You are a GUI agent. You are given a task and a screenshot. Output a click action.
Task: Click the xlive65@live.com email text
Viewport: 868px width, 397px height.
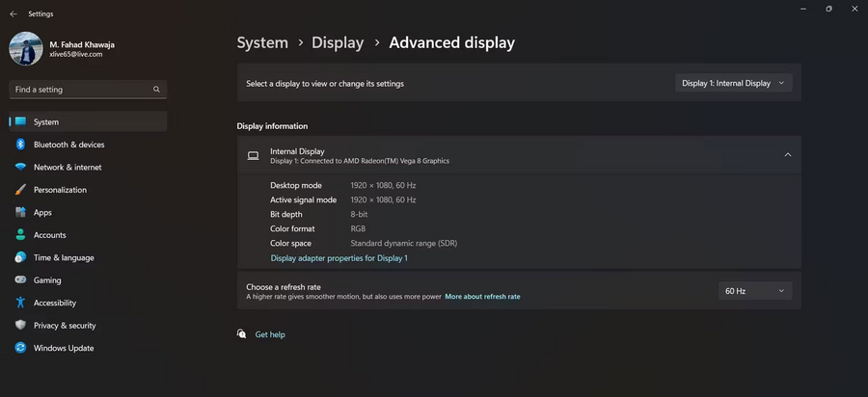(76, 55)
